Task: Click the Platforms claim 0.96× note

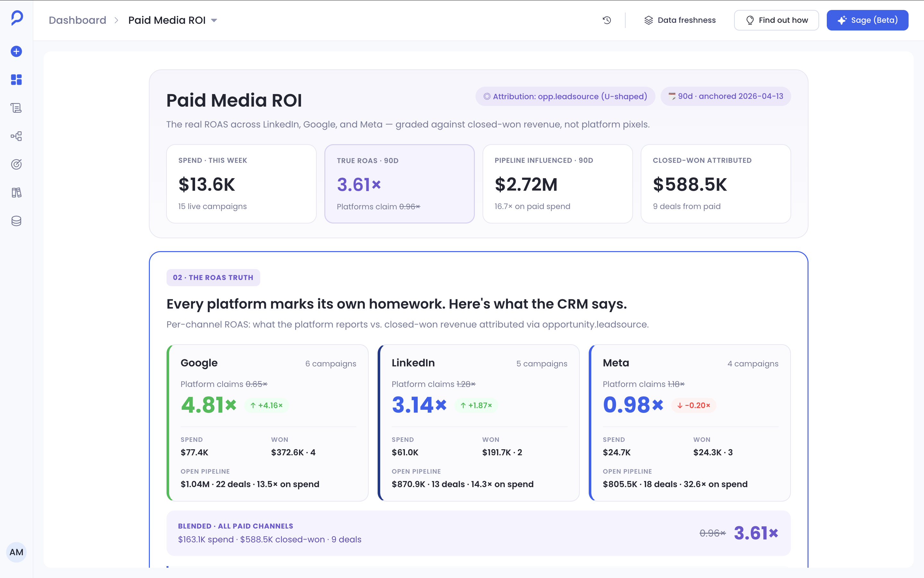Action: [378, 207]
